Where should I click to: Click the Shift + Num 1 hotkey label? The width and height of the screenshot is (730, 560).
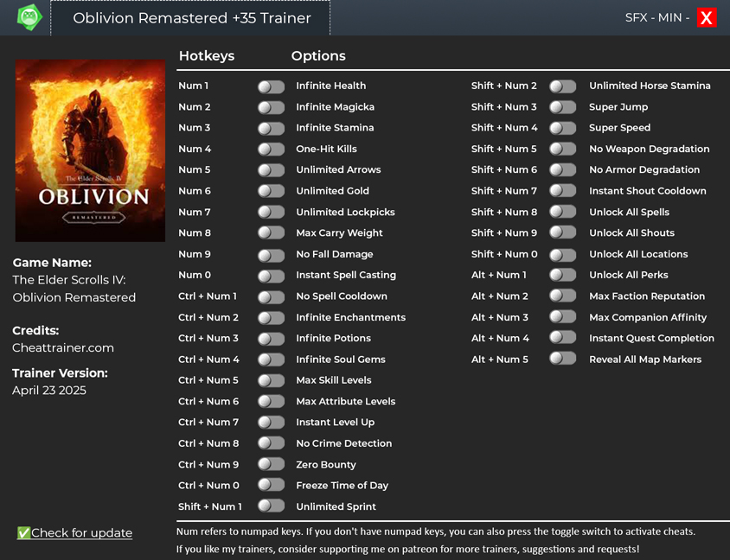tap(210, 507)
